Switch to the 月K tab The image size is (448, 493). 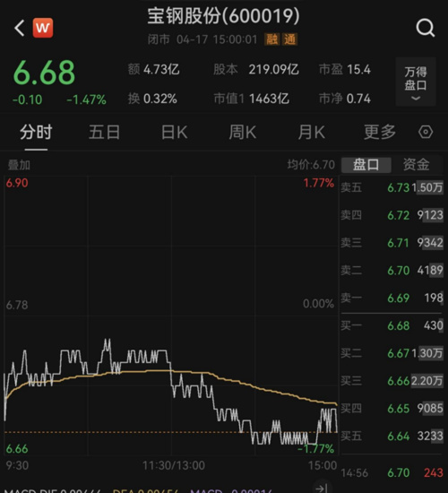coord(311,132)
